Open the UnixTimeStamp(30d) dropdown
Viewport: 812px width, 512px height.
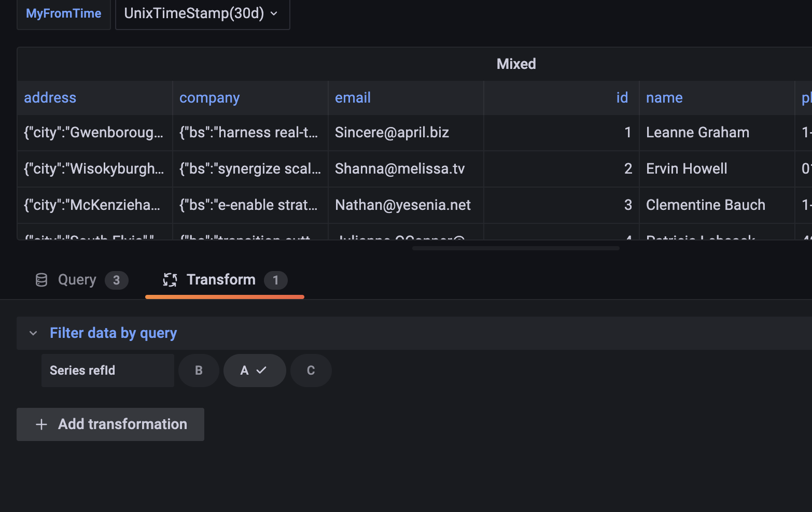[202, 13]
